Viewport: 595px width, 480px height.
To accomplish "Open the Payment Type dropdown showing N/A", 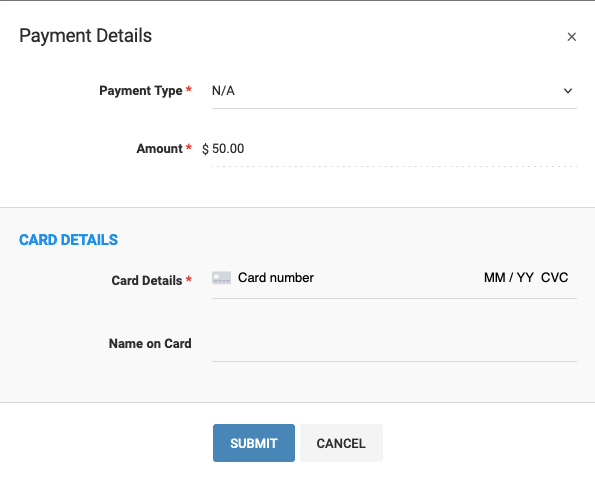I will 394,91.
